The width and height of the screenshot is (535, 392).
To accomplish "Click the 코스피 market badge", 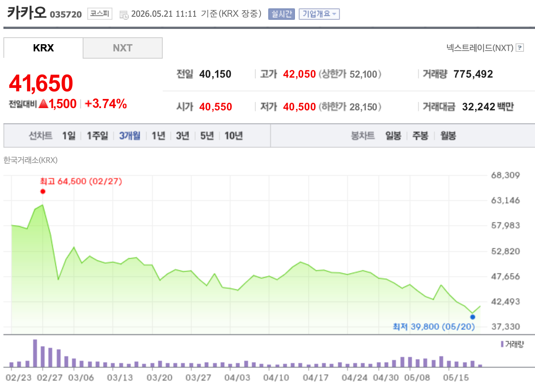I will click(100, 14).
